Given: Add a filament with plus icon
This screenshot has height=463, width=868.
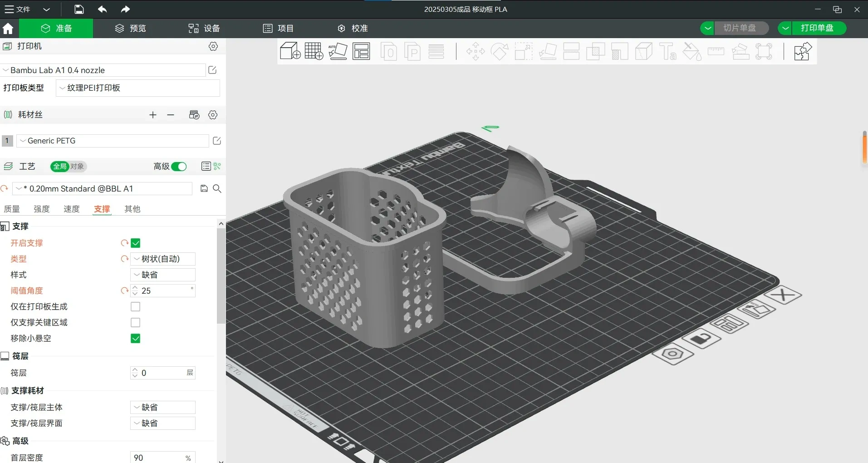Looking at the screenshot, I should tap(153, 115).
